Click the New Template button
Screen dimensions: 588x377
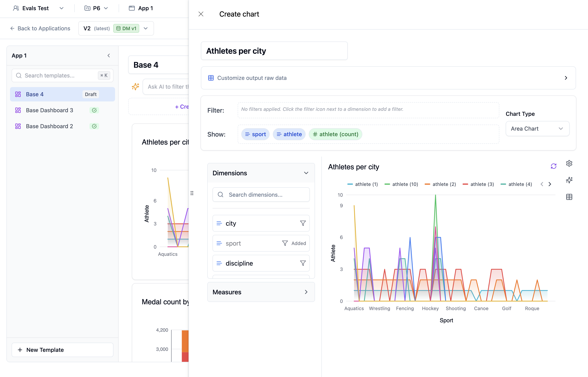coord(62,350)
